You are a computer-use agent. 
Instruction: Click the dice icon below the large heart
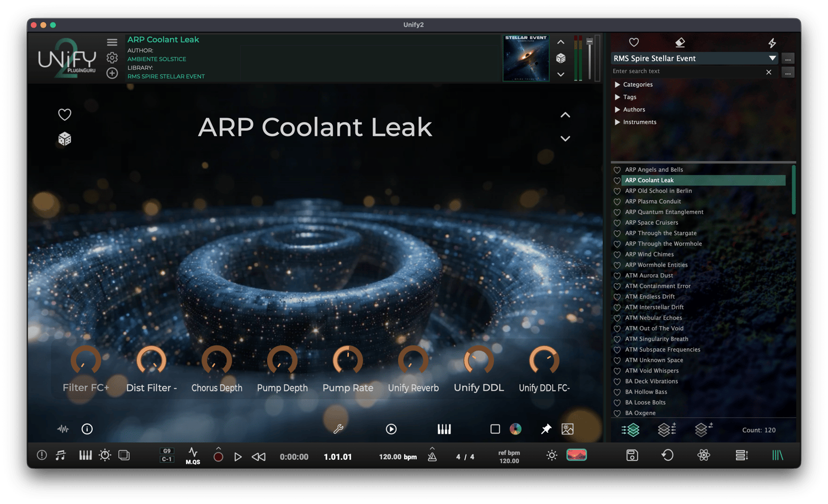pyautogui.click(x=65, y=139)
